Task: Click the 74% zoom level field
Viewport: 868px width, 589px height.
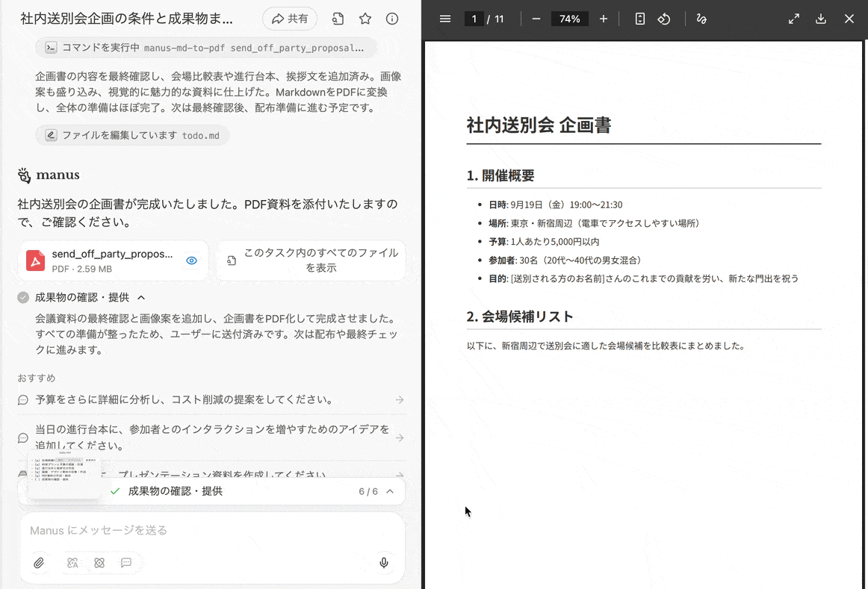Action: 570,19
